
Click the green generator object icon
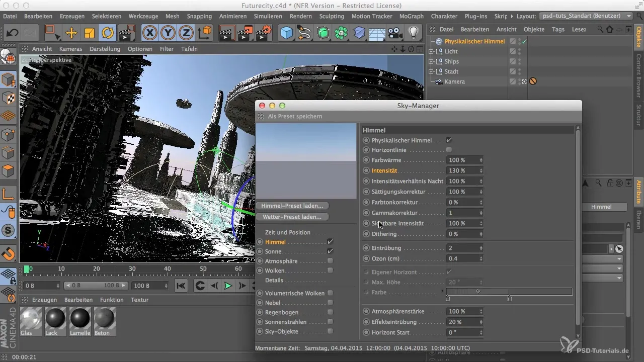pyautogui.click(x=323, y=34)
